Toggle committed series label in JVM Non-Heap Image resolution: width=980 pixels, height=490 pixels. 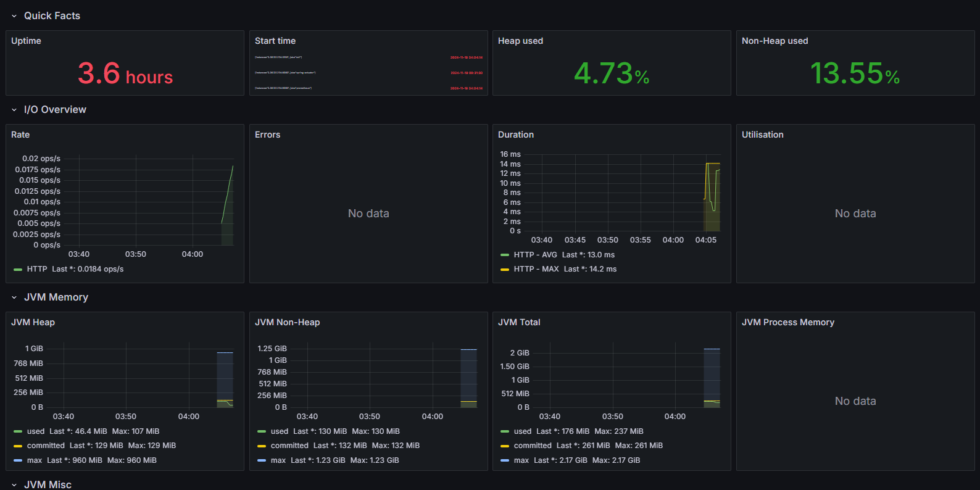289,446
